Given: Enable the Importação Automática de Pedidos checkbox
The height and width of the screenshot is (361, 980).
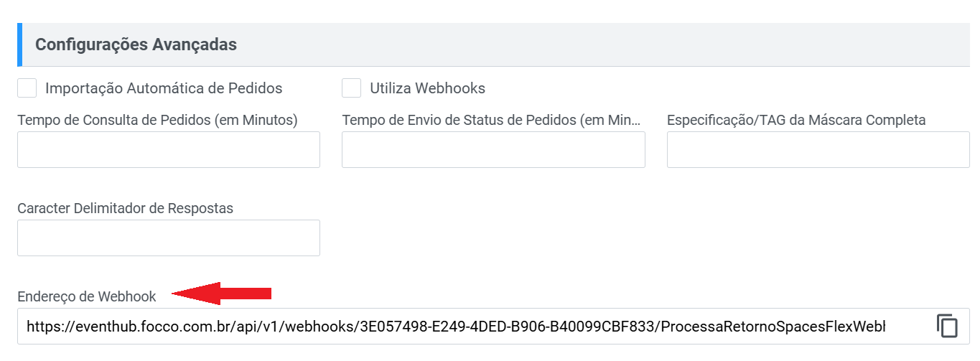Looking at the screenshot, I should click(27, 88).
